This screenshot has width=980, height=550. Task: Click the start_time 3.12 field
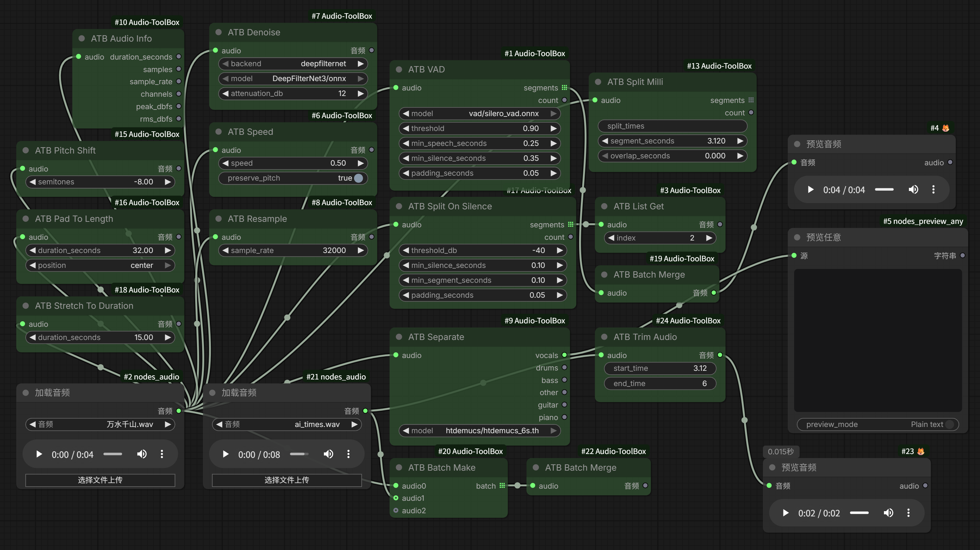pyautogui.click(x=660, y=368)
